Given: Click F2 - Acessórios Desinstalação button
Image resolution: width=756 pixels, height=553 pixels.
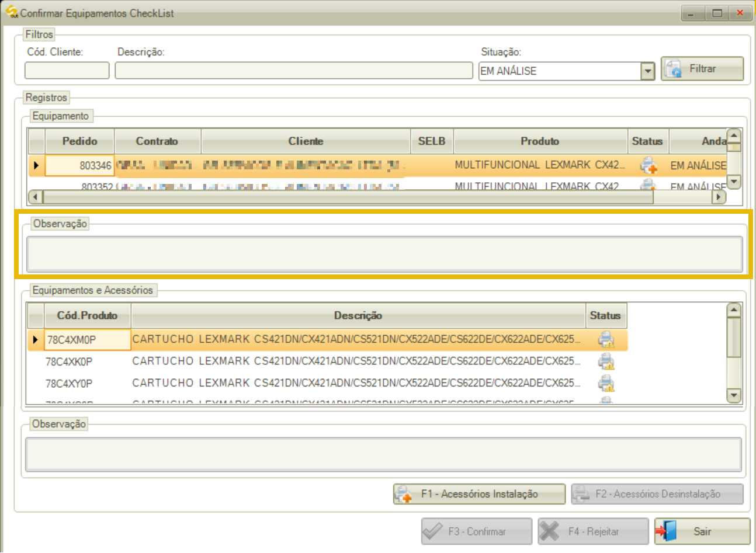Looking at the screenshot, I should pos(657,494).
